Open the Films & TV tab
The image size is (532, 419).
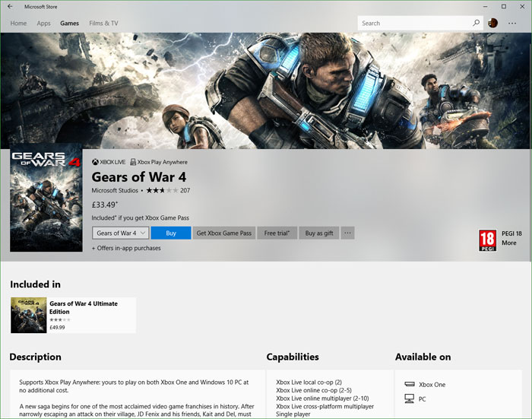click(103, 23)
